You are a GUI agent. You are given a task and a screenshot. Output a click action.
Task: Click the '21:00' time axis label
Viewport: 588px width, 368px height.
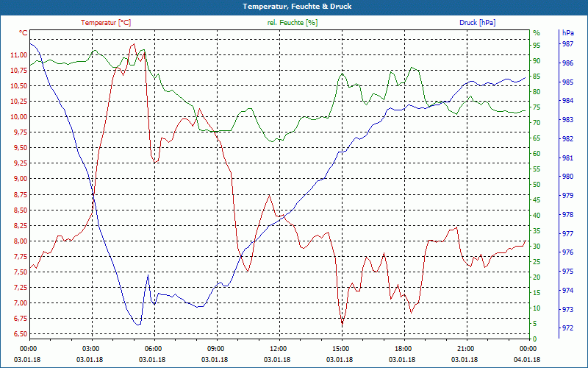tap(467, 348)
